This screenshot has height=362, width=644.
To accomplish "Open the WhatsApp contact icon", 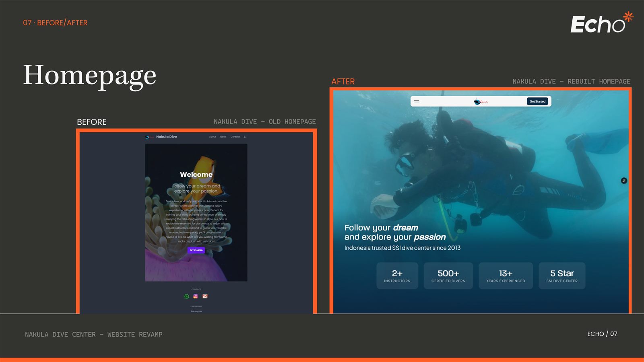I will click(187, 296).
